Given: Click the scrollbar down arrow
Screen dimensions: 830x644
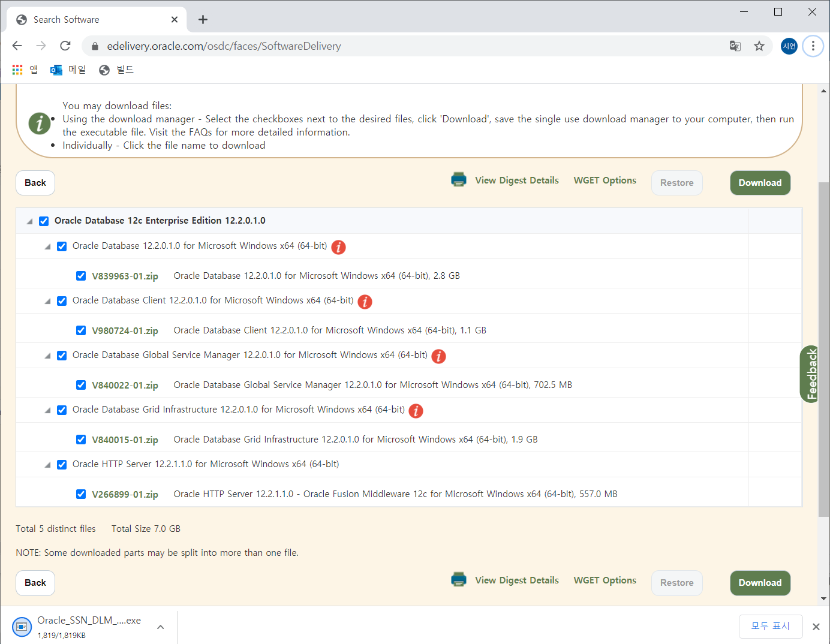Looking at the screenshot, I should point(823,598).
